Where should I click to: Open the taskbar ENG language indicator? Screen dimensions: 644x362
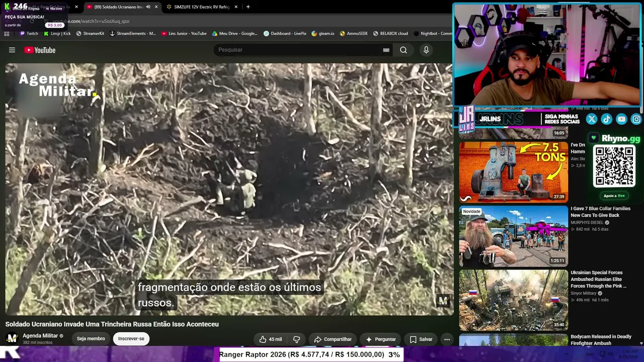590,354
